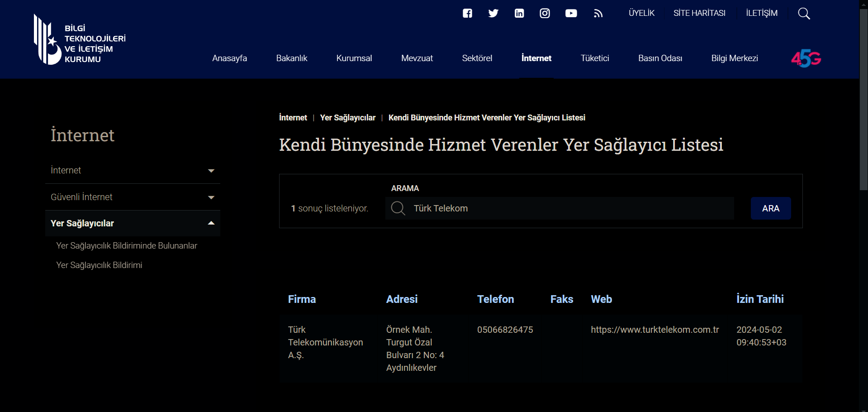Open the Bilgi Merkezi menu item

(x=735, y=58)
